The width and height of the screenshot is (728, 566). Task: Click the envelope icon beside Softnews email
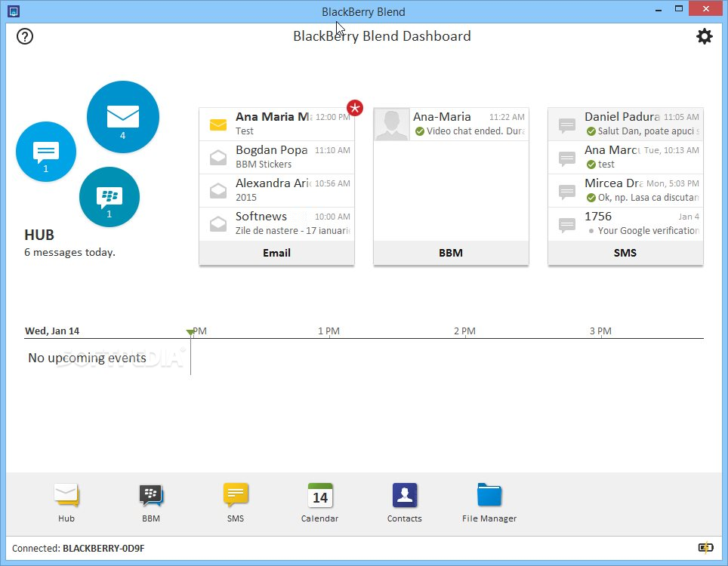click(218, 223)
